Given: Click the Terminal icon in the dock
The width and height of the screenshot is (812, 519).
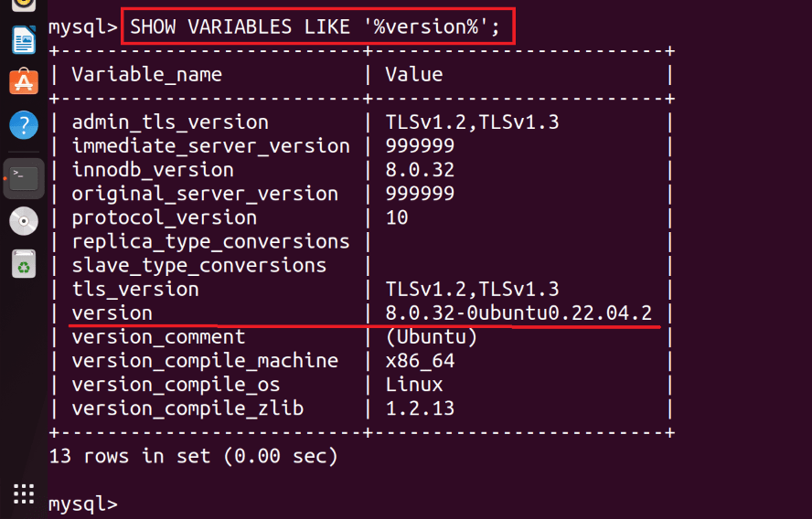Looking at the screenshot, I should [24, 176].
